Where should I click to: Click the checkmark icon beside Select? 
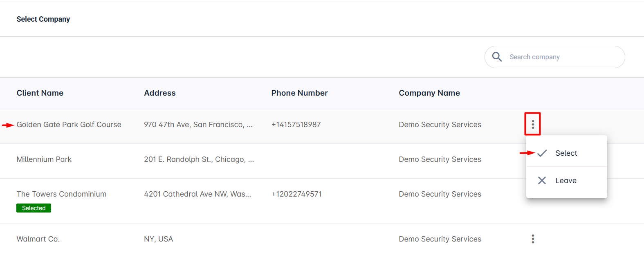[x=542, y=153]
